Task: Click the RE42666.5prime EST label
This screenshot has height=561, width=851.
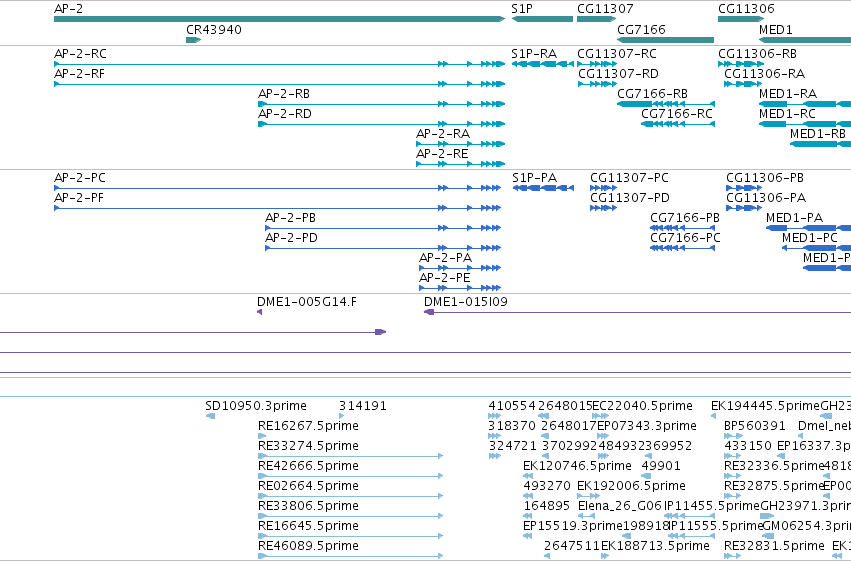Action: (x=308, y=466)
